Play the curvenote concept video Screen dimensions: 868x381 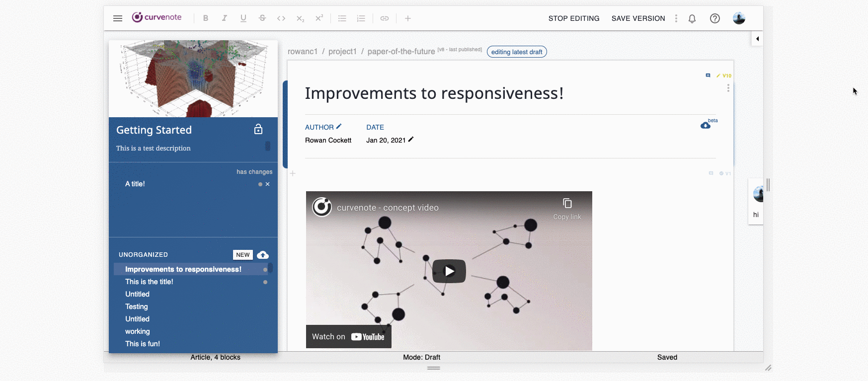coord(449,271)
